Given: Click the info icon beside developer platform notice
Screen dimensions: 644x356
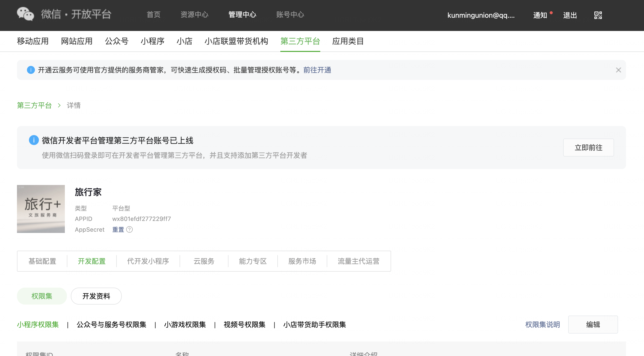Looking at the screenshot, I should pos(34,140).
